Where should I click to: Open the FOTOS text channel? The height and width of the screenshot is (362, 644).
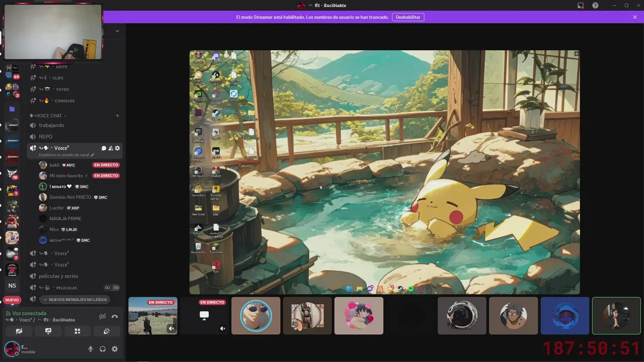pos(75,89)
